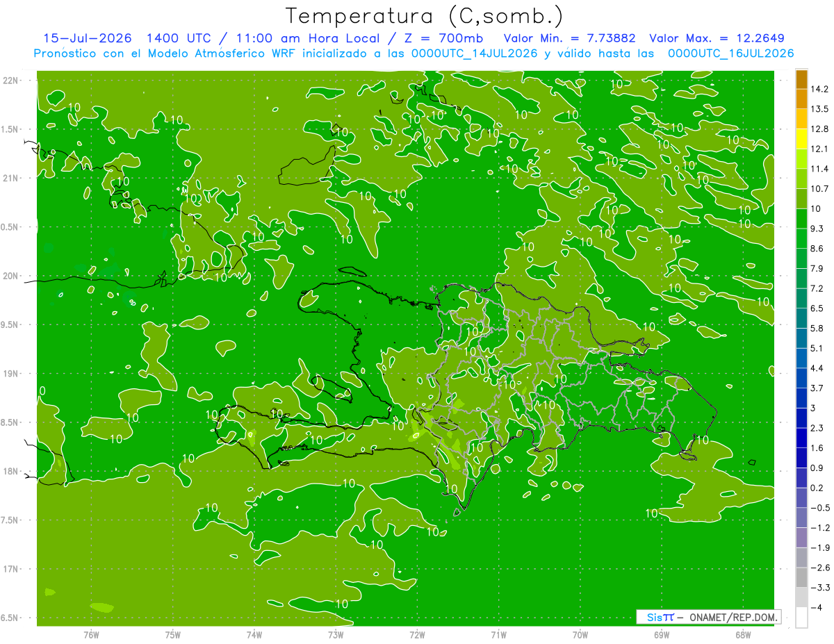Viewport: 834px width, 644px height.
Task: Click the olive-green swatch between 10 and 10.7
Action: pyautogui.click(x=802, y=199)
